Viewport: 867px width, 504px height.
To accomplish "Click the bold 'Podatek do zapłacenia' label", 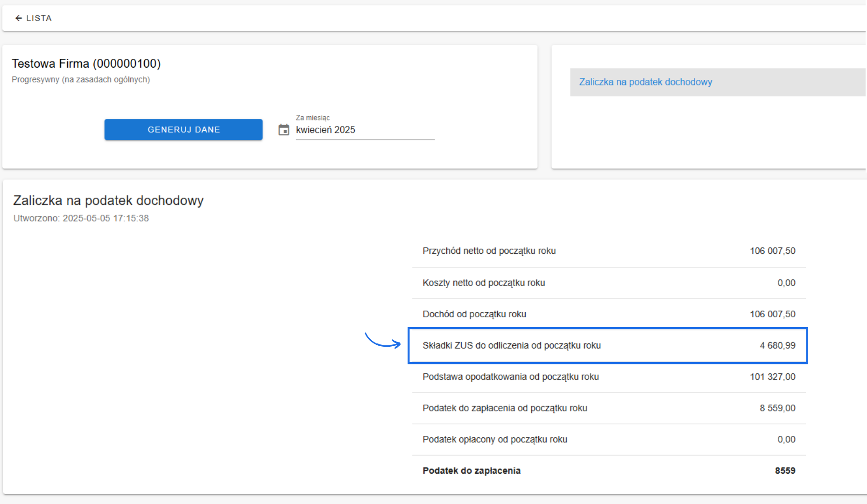I will tap(471, 471).
